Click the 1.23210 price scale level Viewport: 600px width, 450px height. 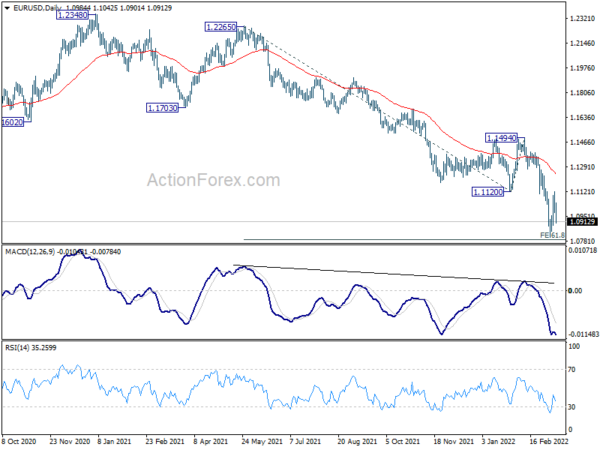pos(582,18)
